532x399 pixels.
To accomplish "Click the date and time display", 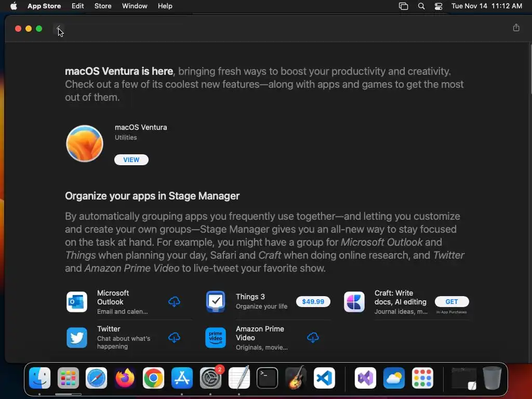I will click(486, 6).
